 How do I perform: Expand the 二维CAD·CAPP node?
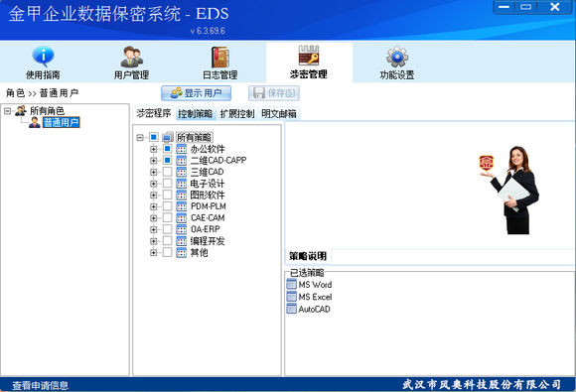(154, 161)
